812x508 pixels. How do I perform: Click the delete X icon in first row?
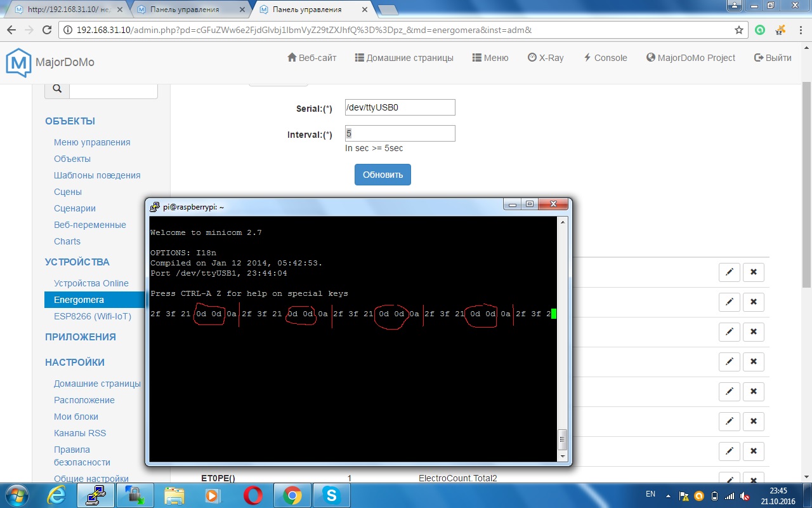(x=754, y=272)
